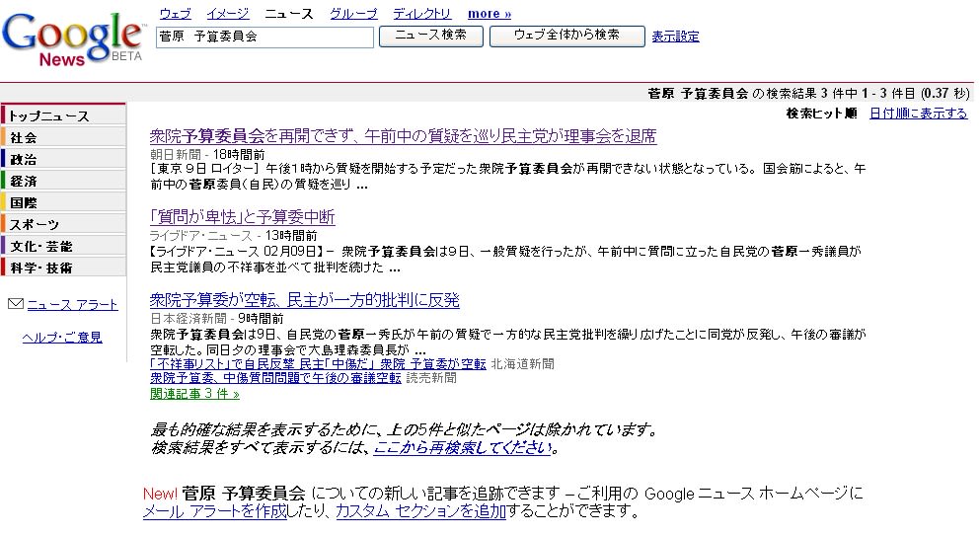Open the 関連記事 3 件 » link
Screen dimensions: 980x536
click(x=194, y=394)
